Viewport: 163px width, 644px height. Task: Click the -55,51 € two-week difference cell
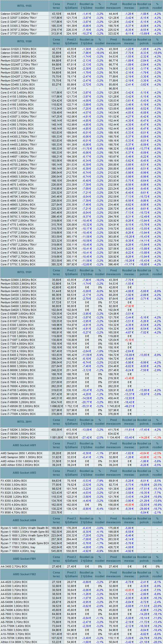[87, 406]
